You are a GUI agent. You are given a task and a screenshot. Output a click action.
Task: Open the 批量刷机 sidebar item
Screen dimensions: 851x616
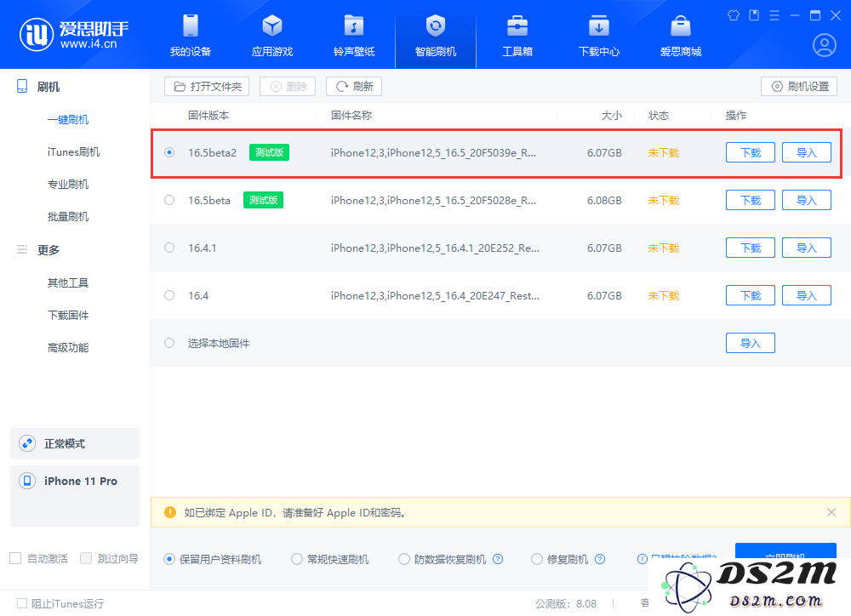click(x=68, y=217)
